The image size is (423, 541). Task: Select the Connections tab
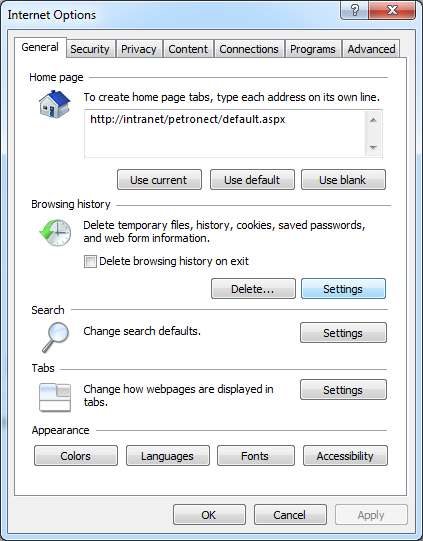pyautogui.click(x=249, y=49)
